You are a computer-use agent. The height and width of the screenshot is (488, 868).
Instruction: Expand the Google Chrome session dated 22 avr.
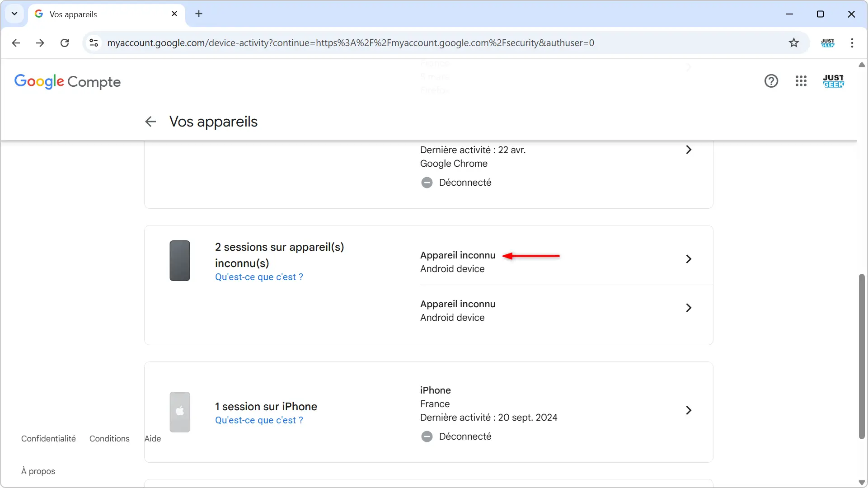pyautogui.click(x=689, y=150)
